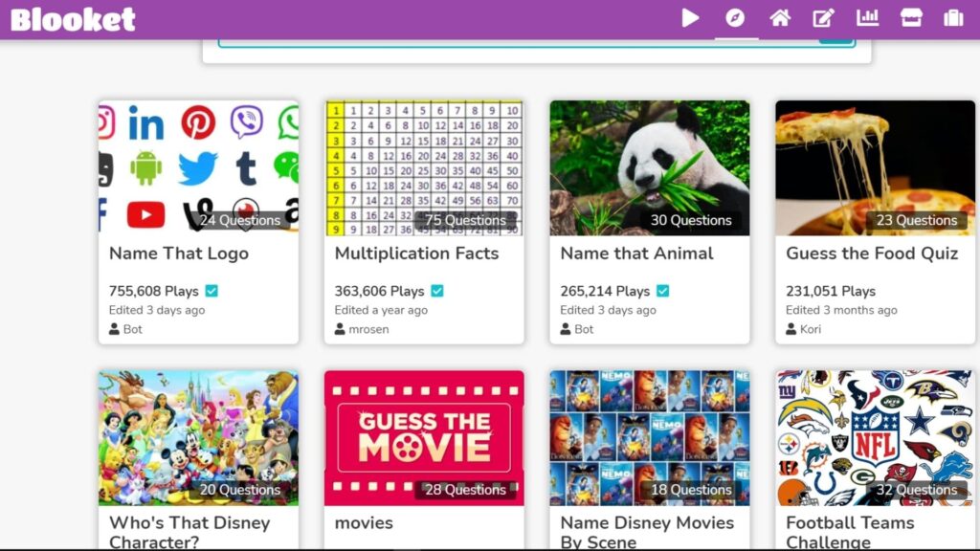Click the 20 Questions badge
This screenshot has width=980, height=551.
(240, 490)
